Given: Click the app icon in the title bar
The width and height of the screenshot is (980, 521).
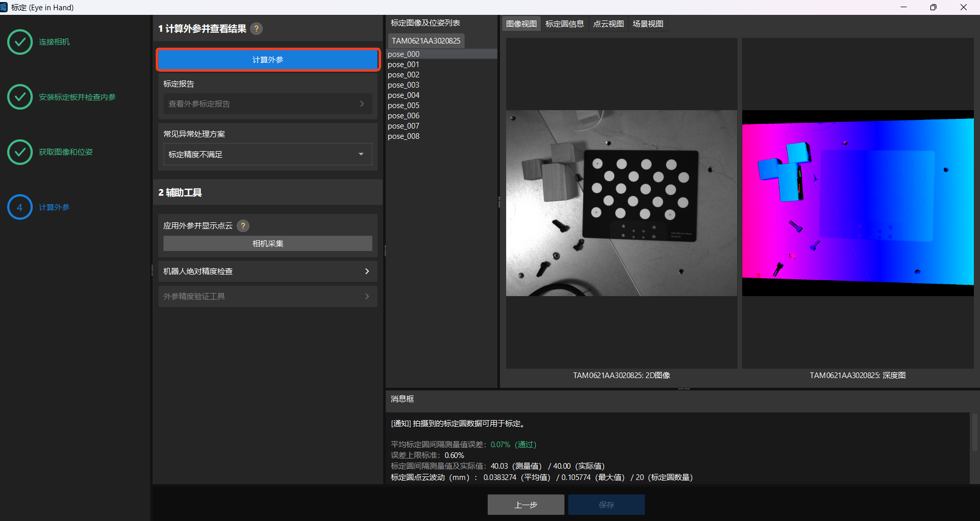Looking at the screenshot, I should 4,7.
